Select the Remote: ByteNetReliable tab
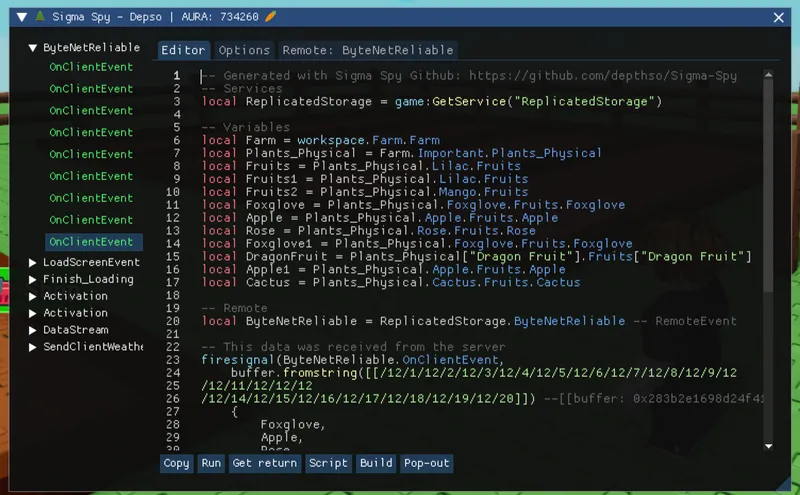Viewport: 800px width, 495px height. tap(367, 50)
